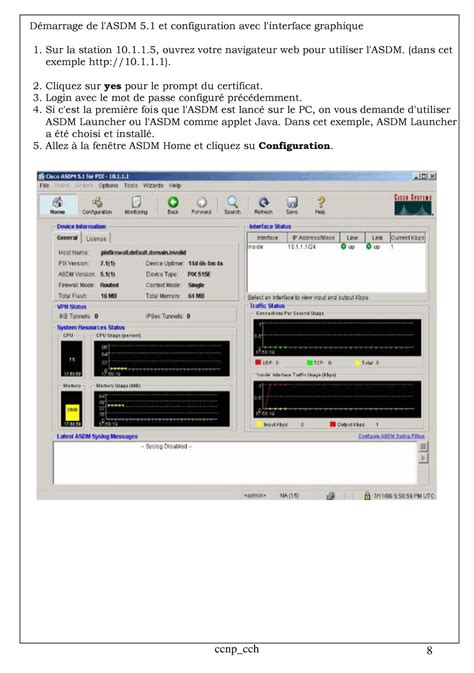Click the green Line status icon for inside

coord(343,246)
